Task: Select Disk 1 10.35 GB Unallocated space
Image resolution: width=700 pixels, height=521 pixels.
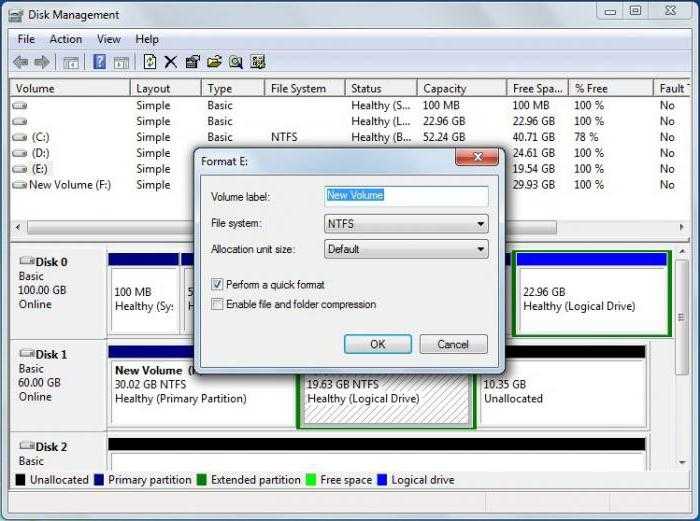Action: point(562,388)
